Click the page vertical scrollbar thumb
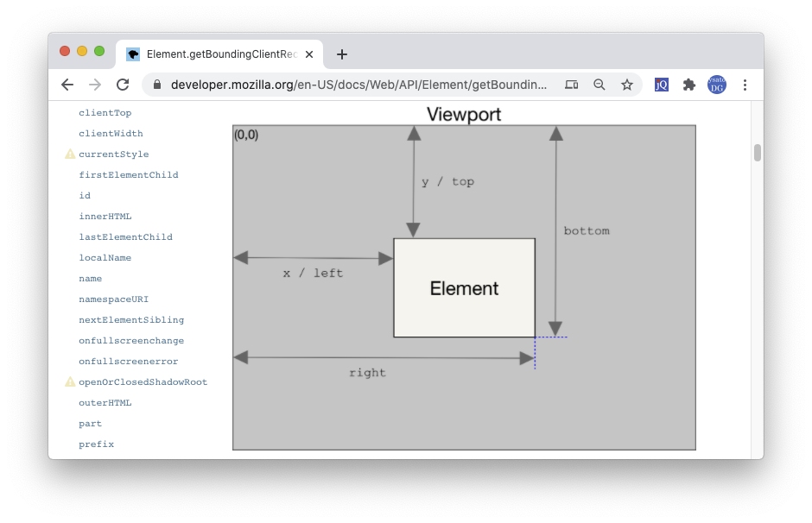812x523 pixels. point(758,153)
